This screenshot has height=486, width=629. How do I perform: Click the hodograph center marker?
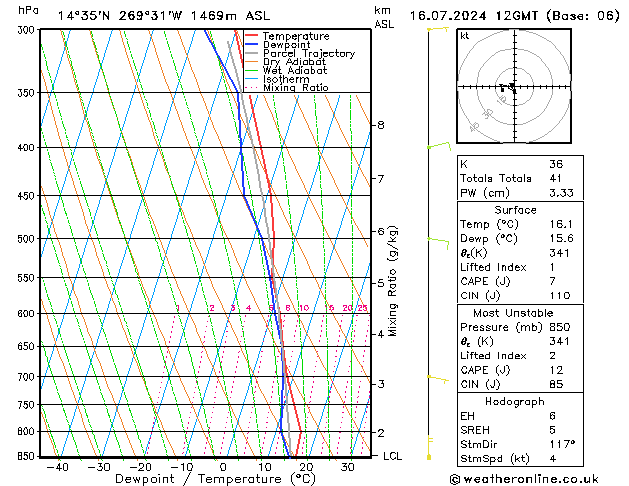pyautogui.click(x=512, y=86)
